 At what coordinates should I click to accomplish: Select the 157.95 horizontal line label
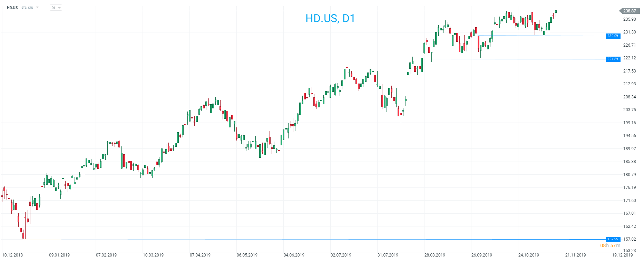613,239
